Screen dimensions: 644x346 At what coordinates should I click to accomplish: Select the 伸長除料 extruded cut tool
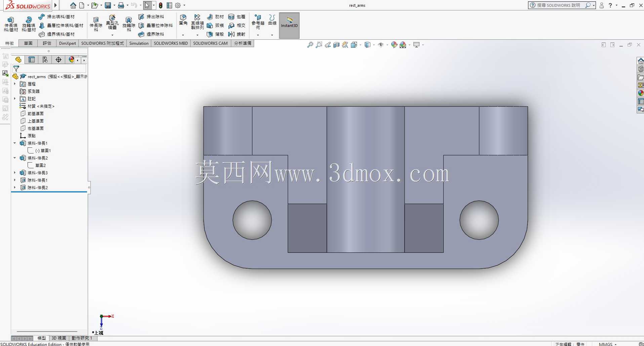(x=96, y=24)
